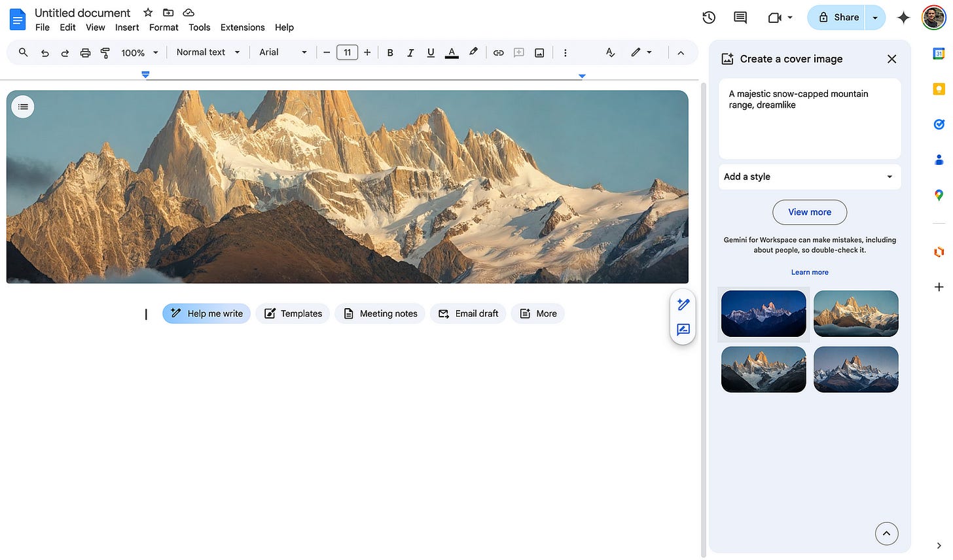Open the File menu
The image size is (953, 560).
coord(43,27)
